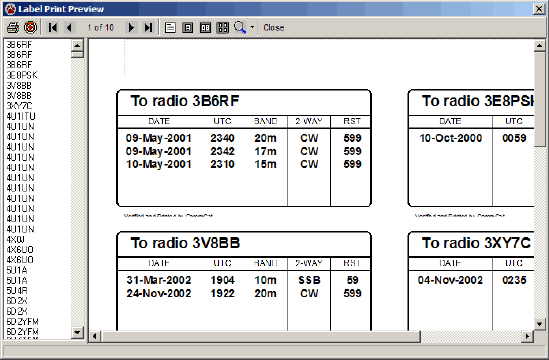Viewport: 549px width, 360px height.
Task: Click the red target icon in toolbar
Action: (30, 27)
